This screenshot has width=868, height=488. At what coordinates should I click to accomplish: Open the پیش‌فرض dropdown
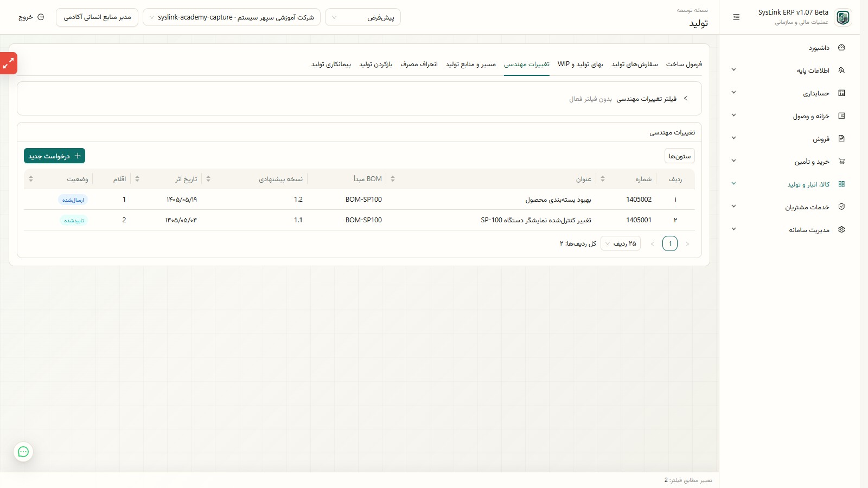(x=363, y=17)
